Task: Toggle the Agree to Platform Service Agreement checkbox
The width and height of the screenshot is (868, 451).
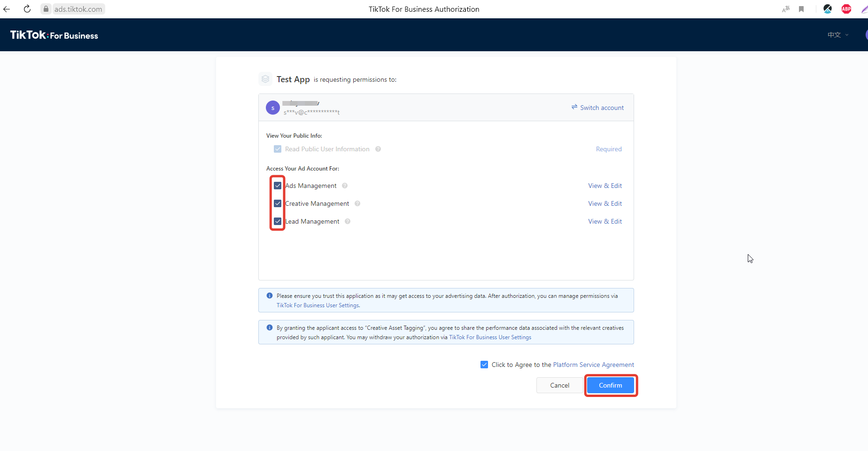Action: (484, 365)
